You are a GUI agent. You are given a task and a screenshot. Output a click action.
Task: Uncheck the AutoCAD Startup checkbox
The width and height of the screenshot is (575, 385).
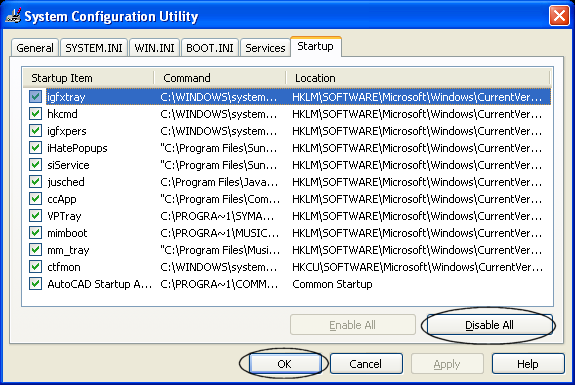coord(36,283)
